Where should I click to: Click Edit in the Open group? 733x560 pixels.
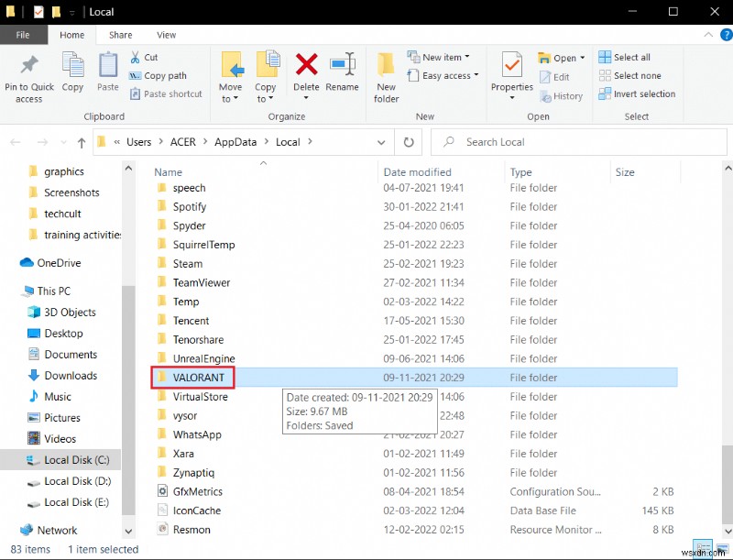554,77
